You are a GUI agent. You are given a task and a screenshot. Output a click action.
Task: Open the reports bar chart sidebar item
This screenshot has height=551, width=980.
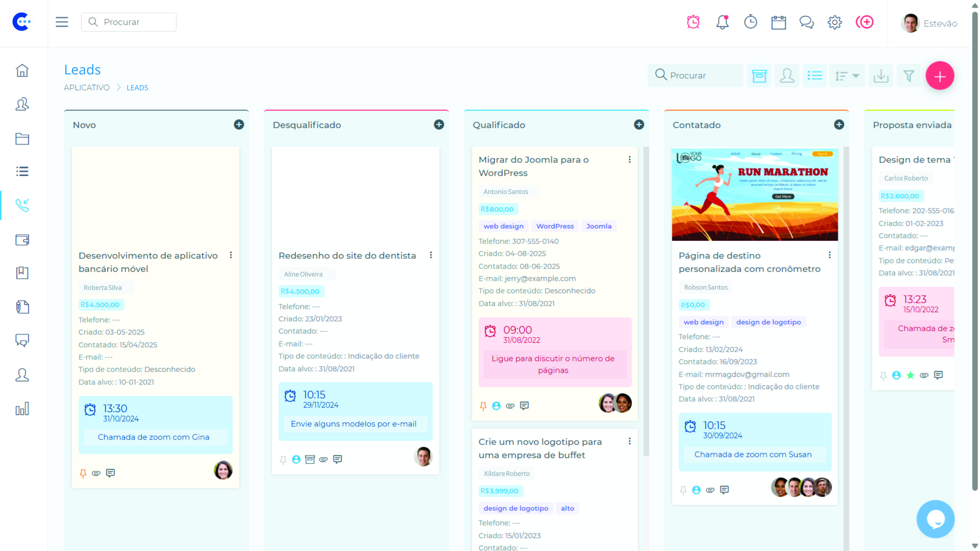(x=22, y=409)
